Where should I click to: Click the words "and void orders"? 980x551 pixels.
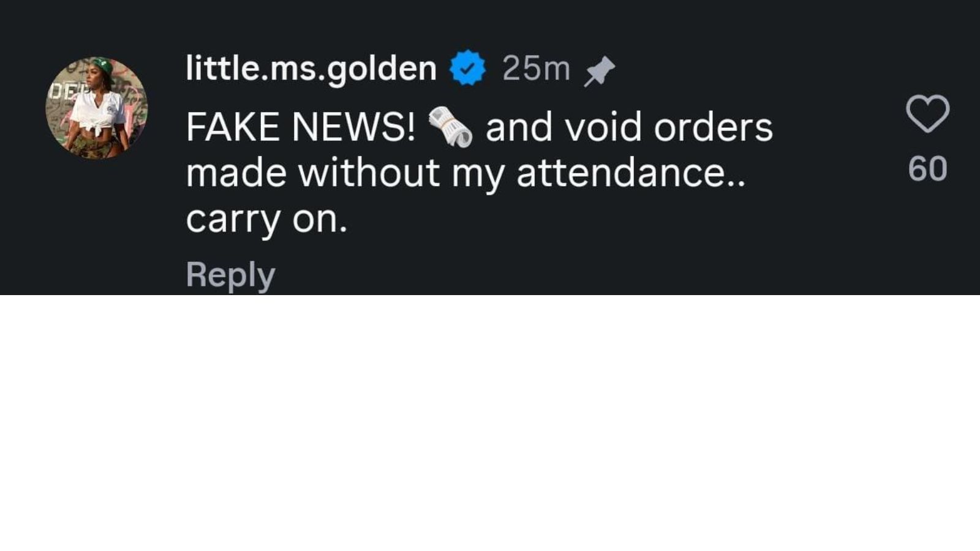tap(629, 127)
